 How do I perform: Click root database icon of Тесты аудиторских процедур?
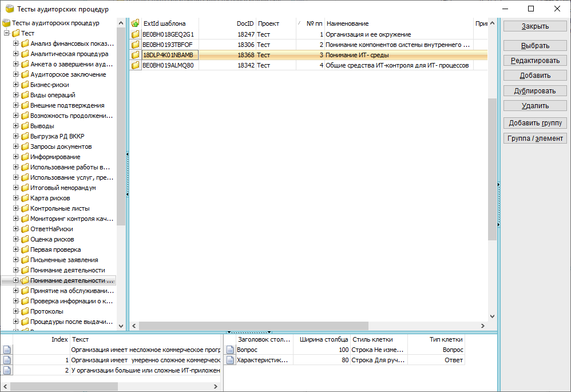[6, 23]
